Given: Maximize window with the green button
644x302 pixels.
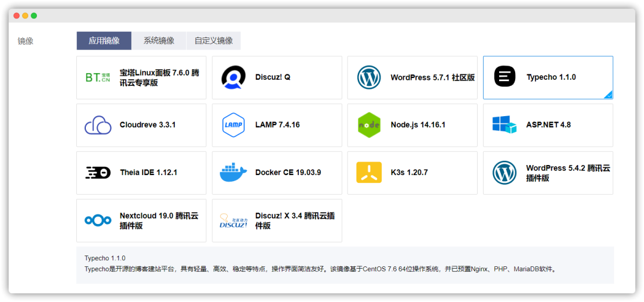Looking at the screenshot, I should (x=33, y=15).
